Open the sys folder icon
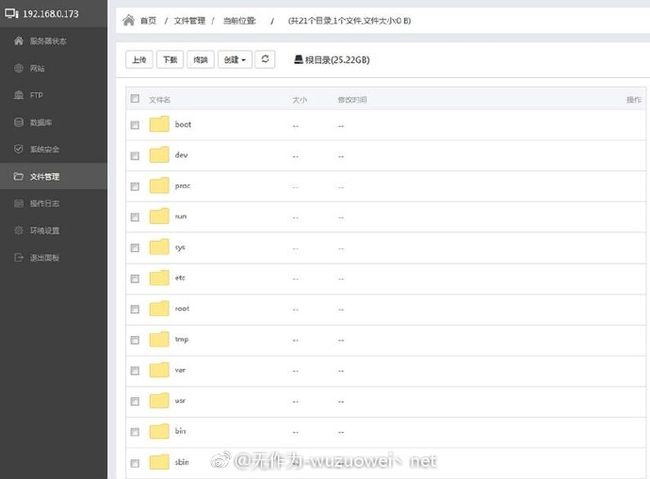Screen dimensions: 650x479 tap(159, 247)
